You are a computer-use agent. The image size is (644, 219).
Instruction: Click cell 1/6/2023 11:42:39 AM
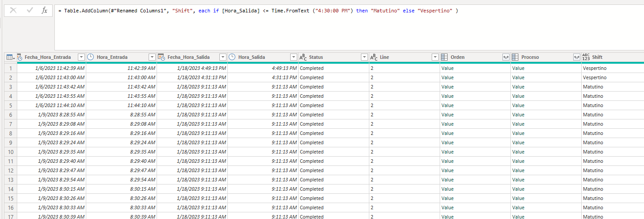click(51, 68)
